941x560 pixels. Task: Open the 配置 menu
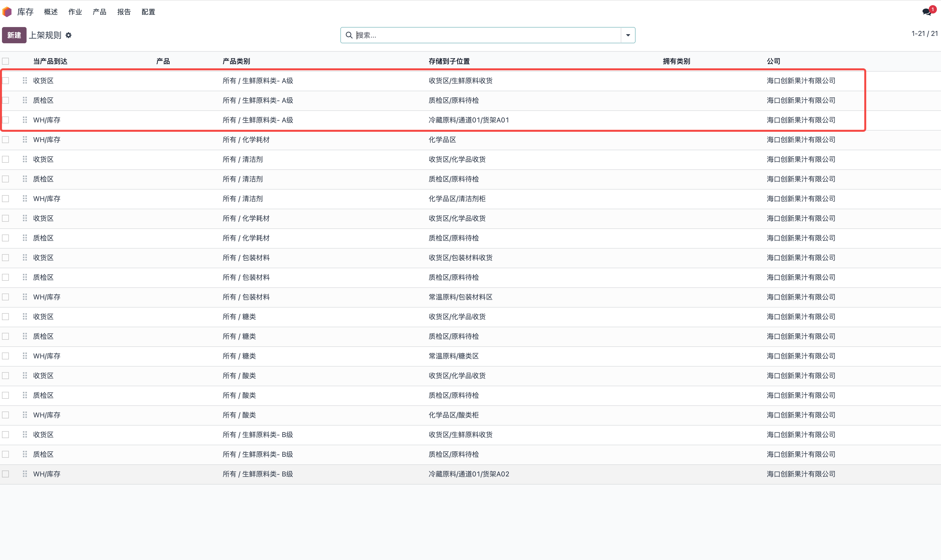pyautogui.click(x=148, y=12)
